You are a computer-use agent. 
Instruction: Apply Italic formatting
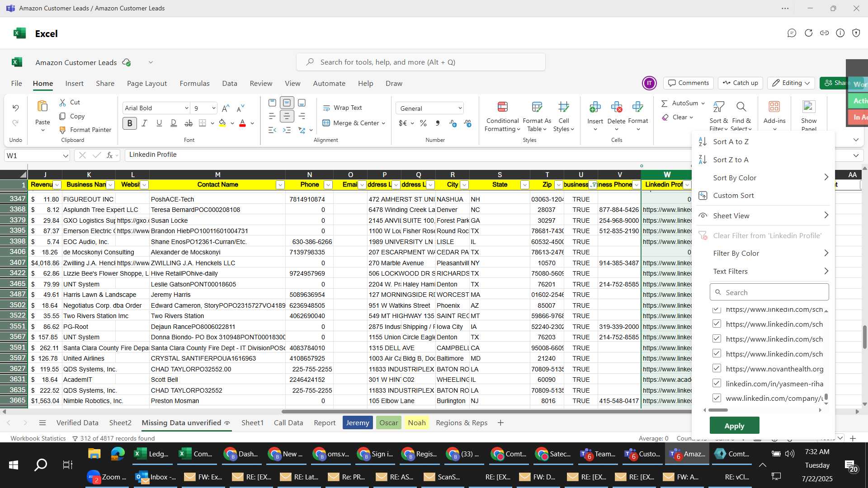pos(145,123)
